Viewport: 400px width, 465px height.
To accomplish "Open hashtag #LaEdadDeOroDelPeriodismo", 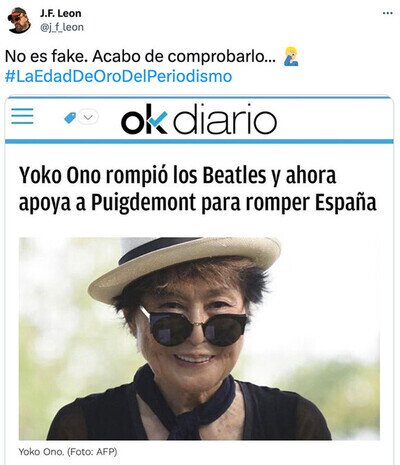I will tap(118, 76).
